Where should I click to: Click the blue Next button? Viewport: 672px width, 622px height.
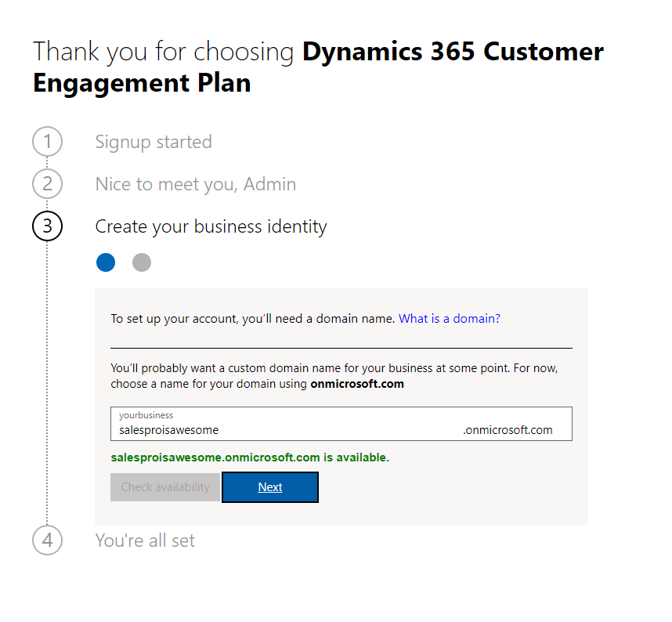click(x=270, y=487)
